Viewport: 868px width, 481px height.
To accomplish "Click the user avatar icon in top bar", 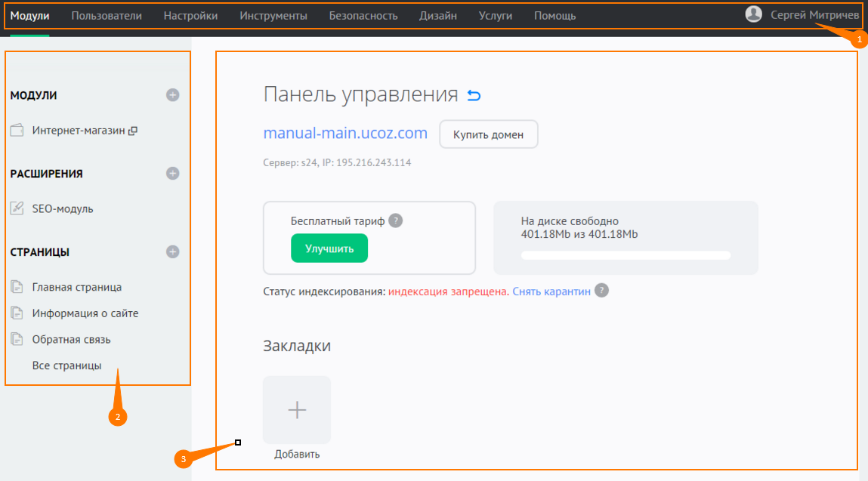I will (x=753, y=14).
